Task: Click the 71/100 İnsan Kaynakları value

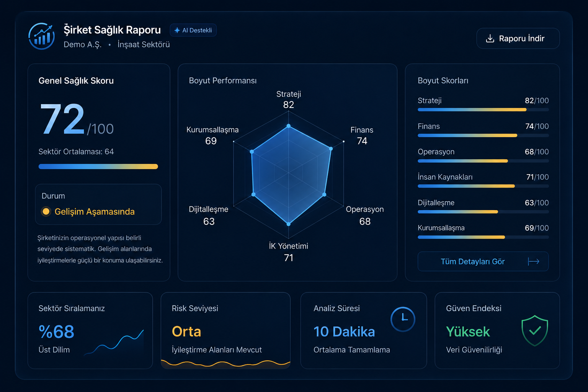Action: [537, 177]
